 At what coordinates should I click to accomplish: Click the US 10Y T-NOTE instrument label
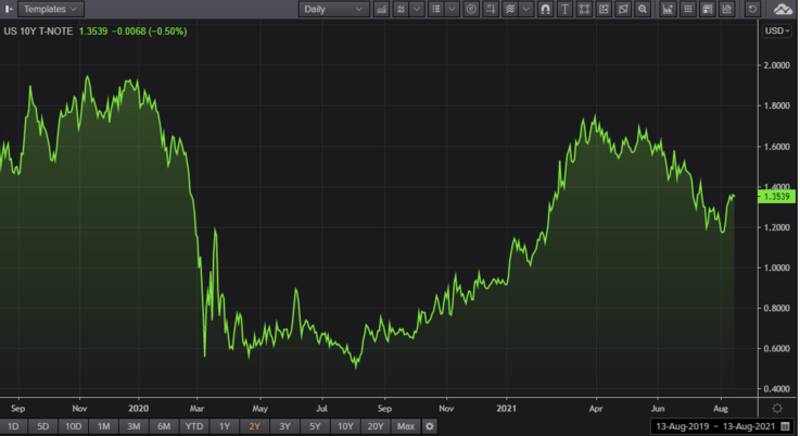[39, 31]
